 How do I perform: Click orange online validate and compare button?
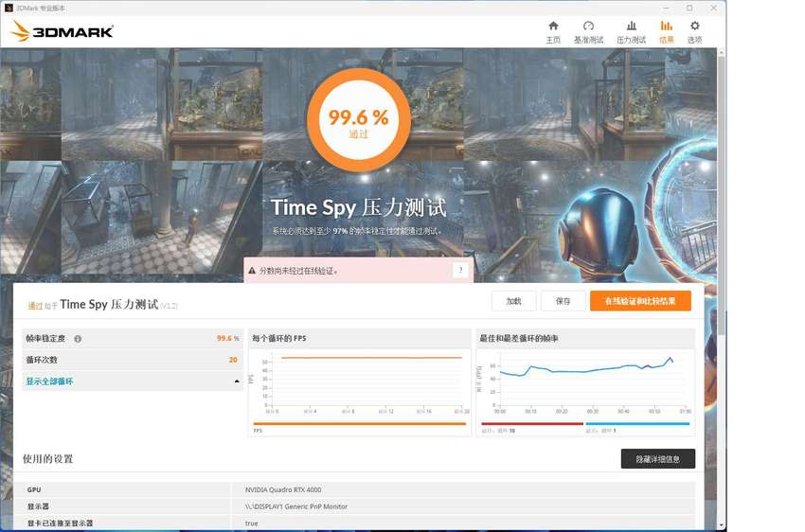click(640, 301)
